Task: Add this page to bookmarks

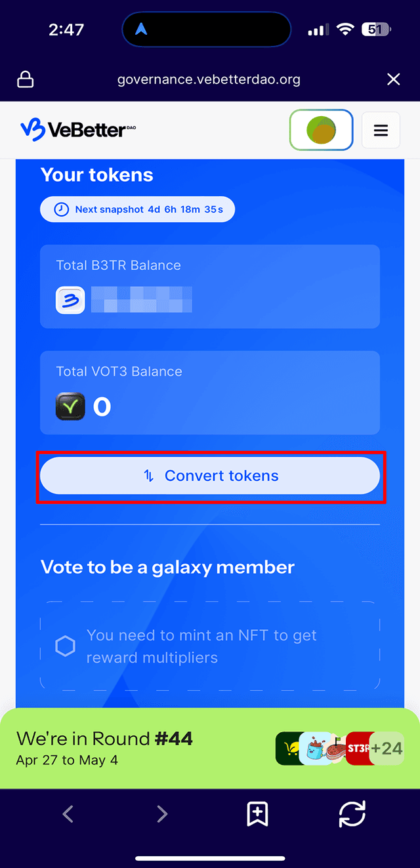Action: 257,814
